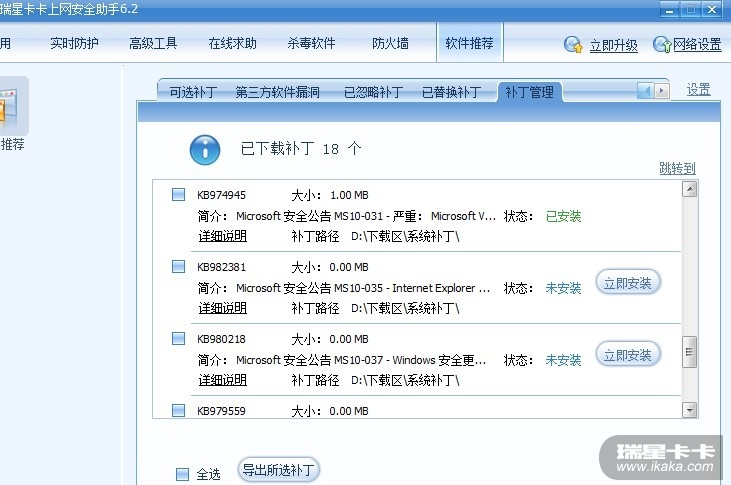Open the 防火墙 menu

390,43
